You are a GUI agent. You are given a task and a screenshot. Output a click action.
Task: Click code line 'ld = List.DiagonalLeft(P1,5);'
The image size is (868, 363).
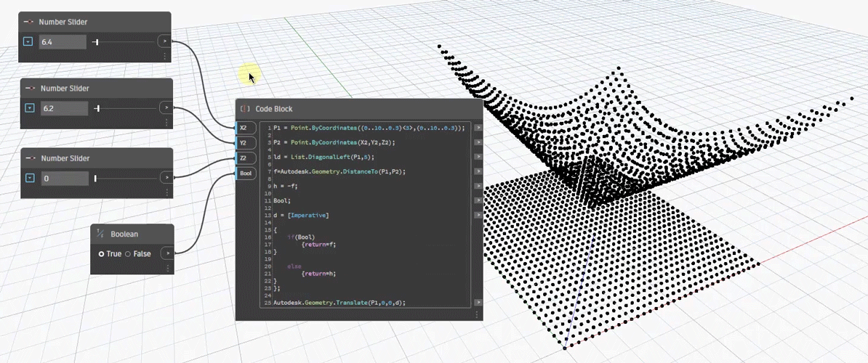coord(324,157)
